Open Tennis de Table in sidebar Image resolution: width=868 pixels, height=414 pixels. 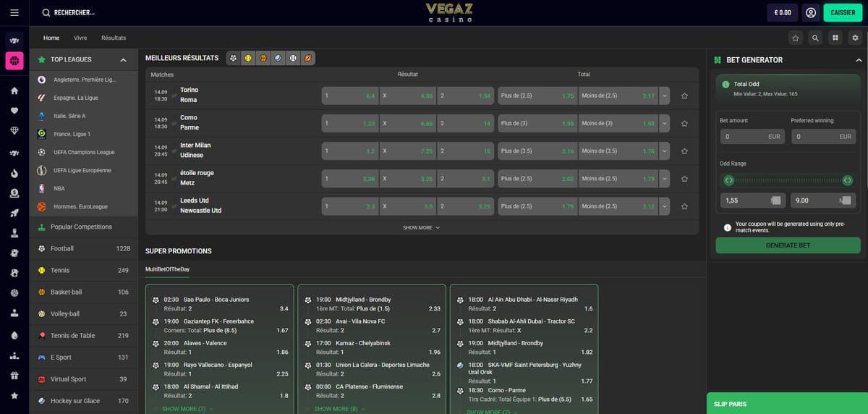click(83, 335)
